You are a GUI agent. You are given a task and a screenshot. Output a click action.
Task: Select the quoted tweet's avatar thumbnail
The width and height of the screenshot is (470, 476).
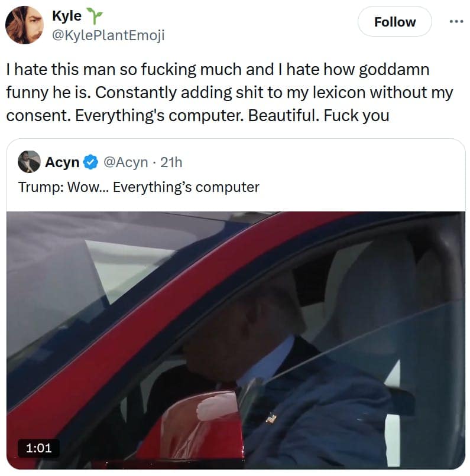30,161
